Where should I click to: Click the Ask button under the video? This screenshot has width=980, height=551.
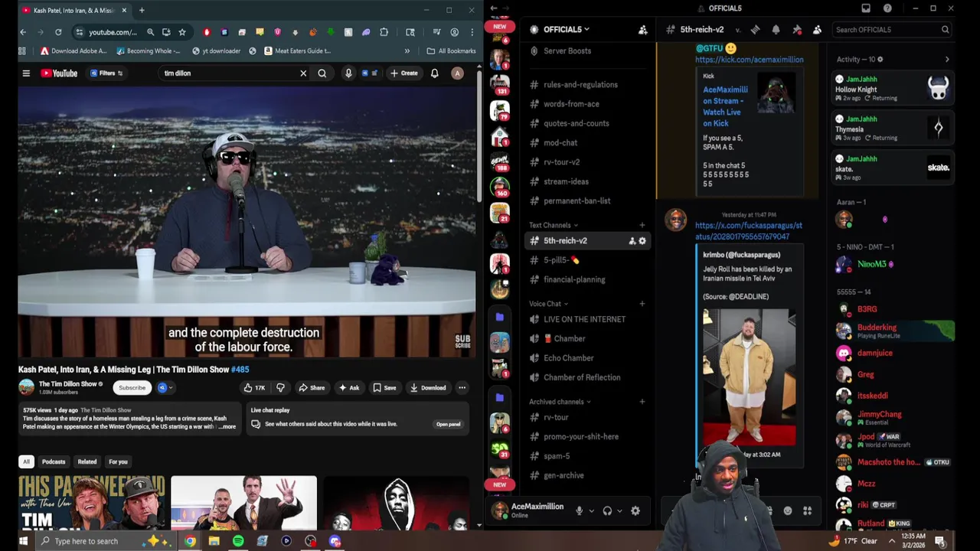point(349,388)
